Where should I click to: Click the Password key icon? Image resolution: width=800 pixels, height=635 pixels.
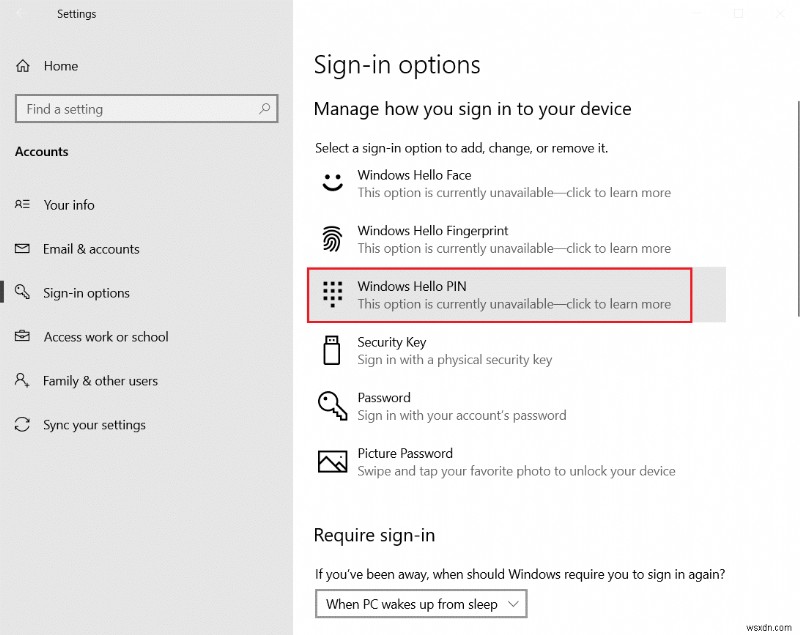332,406
